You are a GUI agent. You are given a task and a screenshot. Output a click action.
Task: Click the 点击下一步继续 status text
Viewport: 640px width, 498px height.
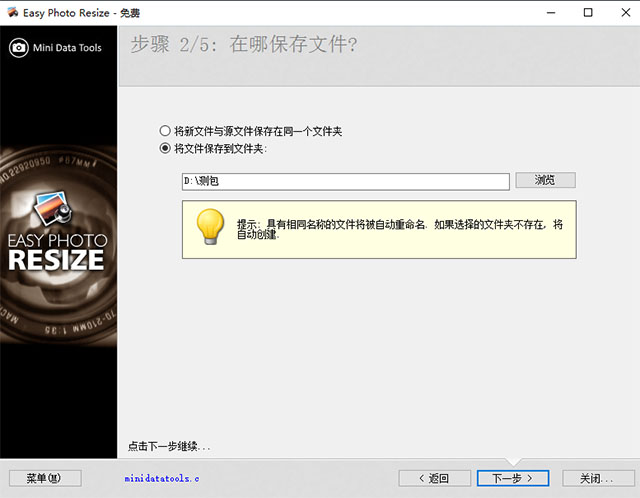[x=169, y=446]
